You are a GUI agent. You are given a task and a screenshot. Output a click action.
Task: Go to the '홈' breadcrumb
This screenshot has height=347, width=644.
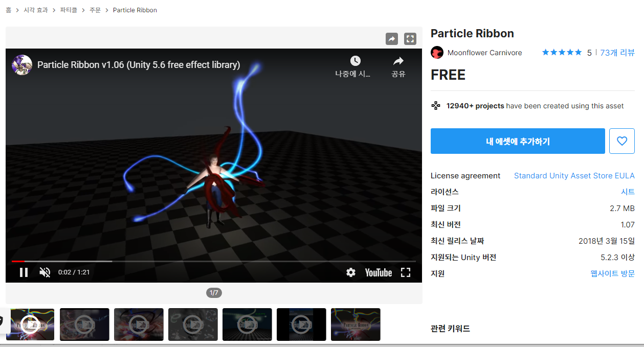8,10
